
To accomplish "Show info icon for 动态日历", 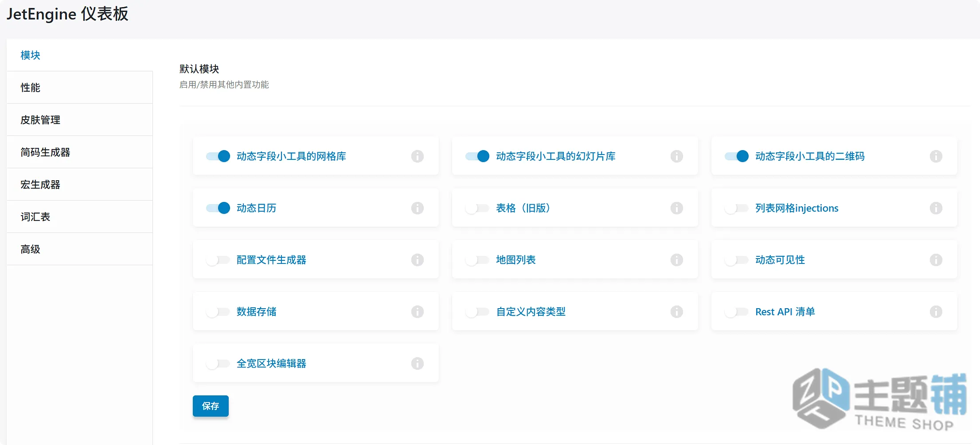I will pos(417,208).
